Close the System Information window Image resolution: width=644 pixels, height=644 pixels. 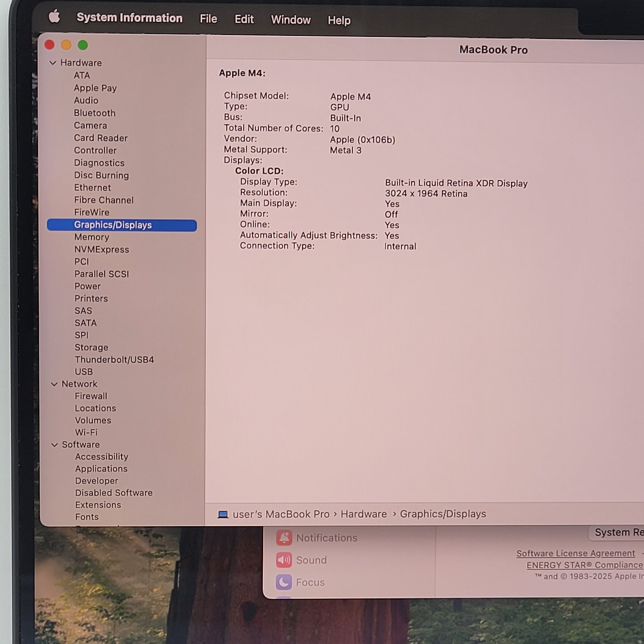49,45
